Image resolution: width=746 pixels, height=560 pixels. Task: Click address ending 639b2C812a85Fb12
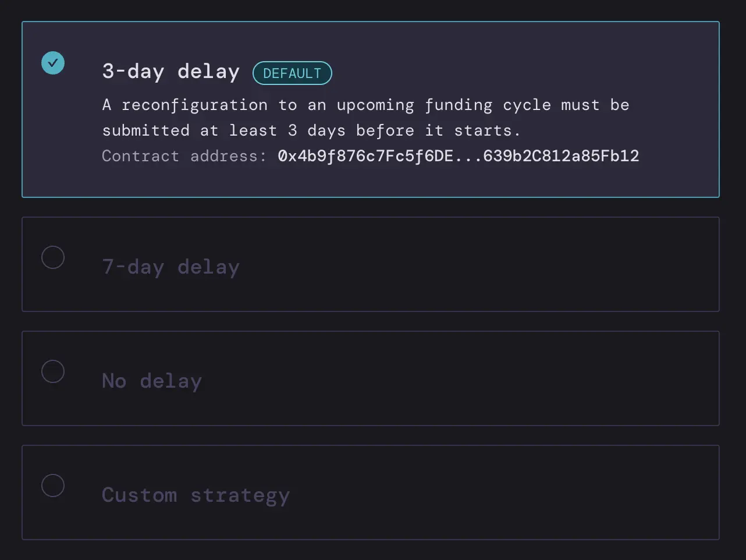[561, 156]
